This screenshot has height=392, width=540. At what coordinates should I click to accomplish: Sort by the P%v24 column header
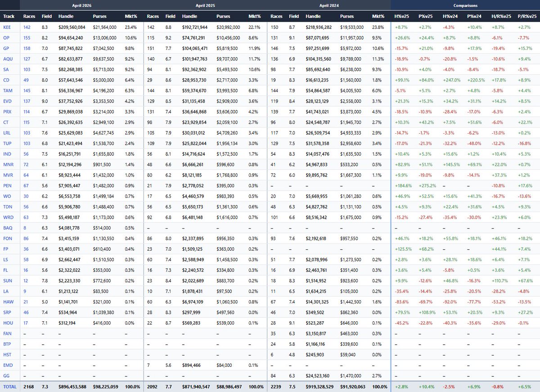tap(475, 16)
